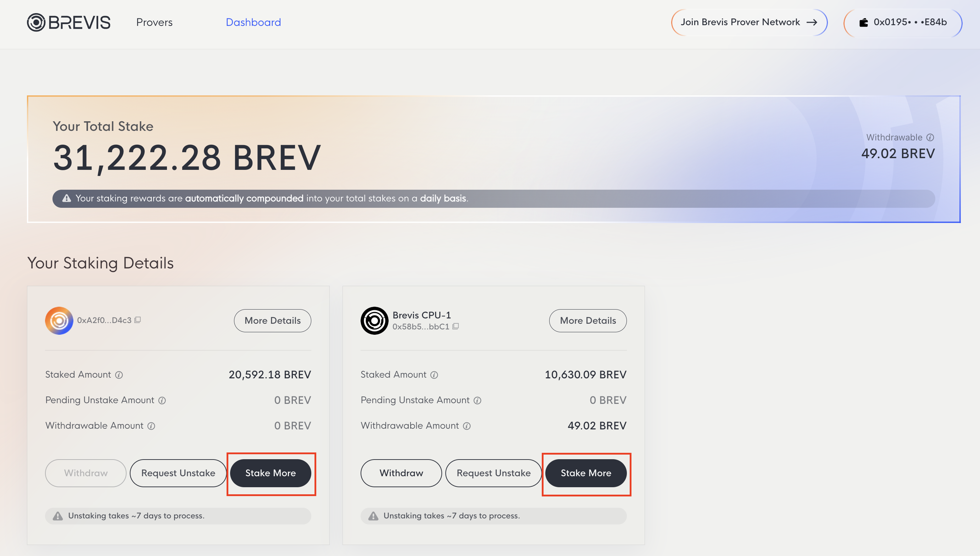This screenshot has width=980, height=556.
Task: Copy the Brevis CPU-1 0x58b5...bbC1 address
Action: (x=456, y=326)
